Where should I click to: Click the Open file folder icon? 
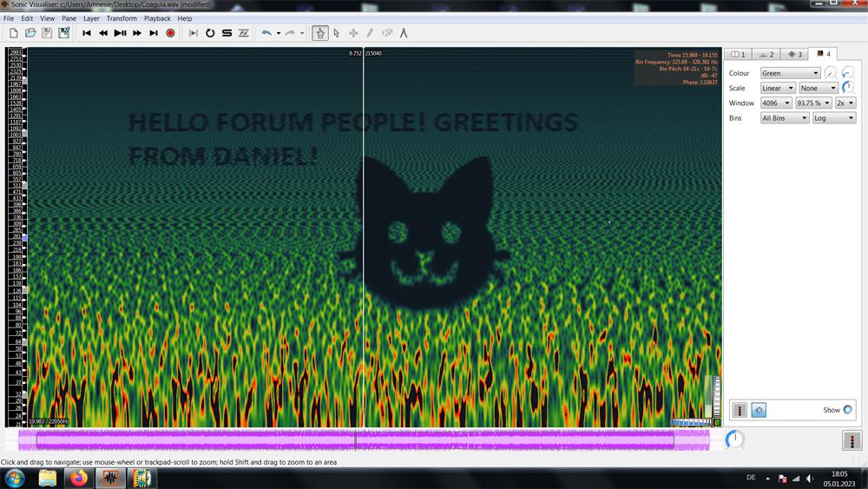coord(30,33)
